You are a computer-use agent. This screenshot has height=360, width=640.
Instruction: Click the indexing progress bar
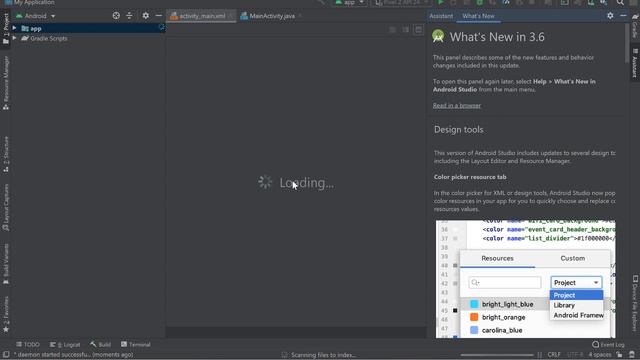click(x=497, y=355)
